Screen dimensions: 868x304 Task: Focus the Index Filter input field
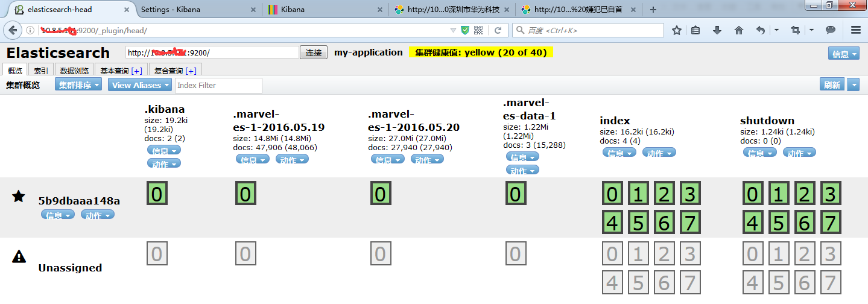pyautogui.click(x=218, y=85)
